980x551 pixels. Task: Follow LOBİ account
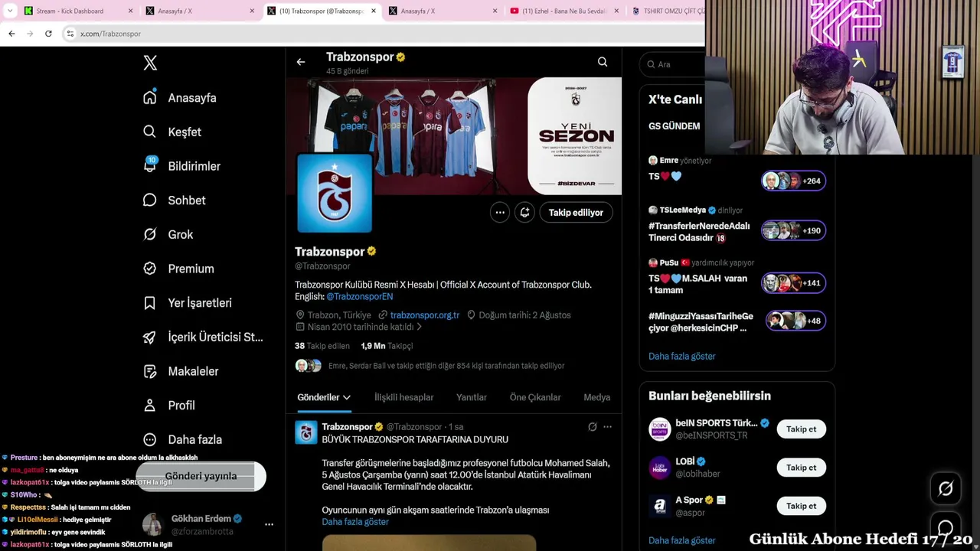802,468
